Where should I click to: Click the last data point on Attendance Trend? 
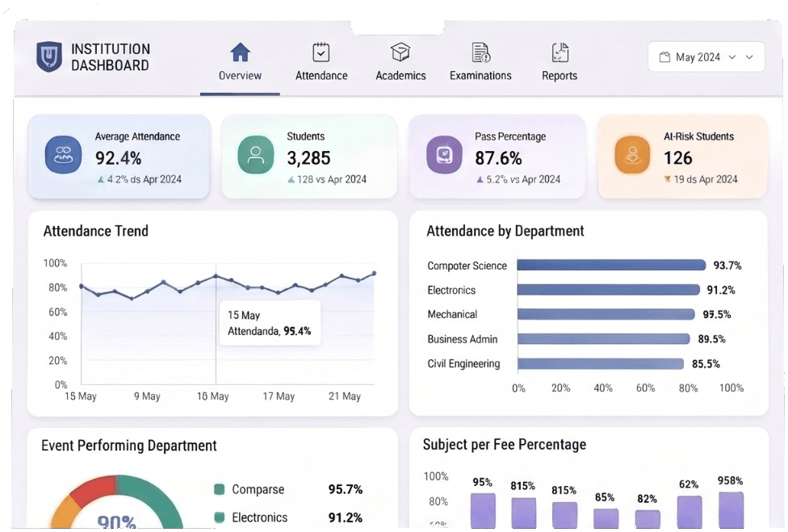pos(374,274)
